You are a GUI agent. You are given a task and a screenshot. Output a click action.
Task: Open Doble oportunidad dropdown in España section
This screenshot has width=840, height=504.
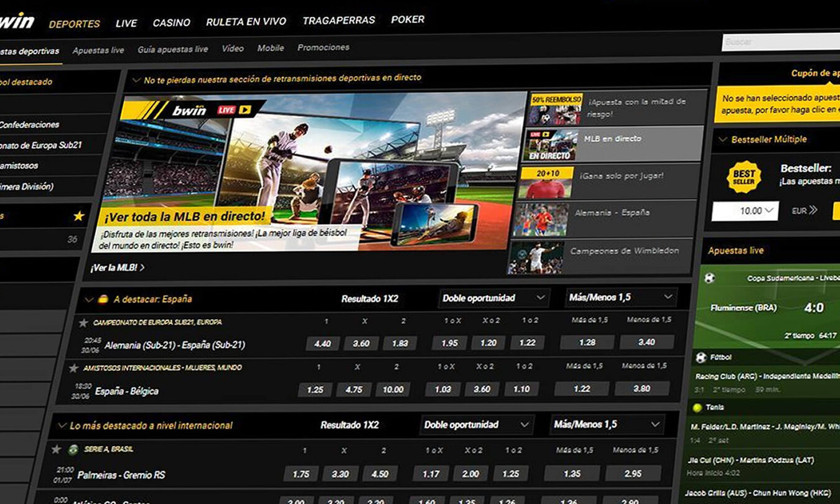494,298
